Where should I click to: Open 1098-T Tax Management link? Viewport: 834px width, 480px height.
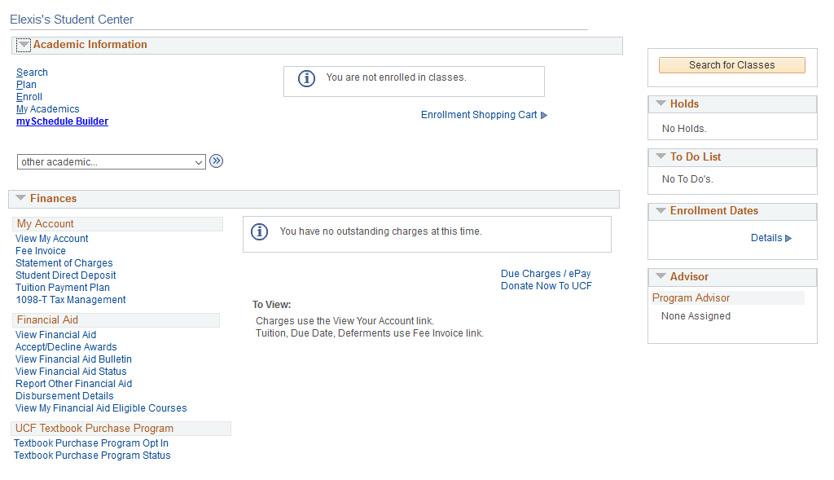70,300
